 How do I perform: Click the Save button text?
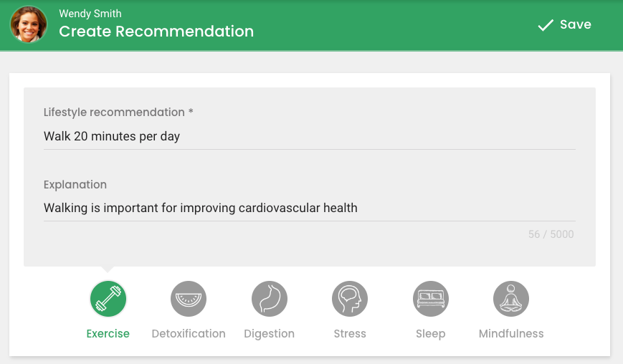575,24
